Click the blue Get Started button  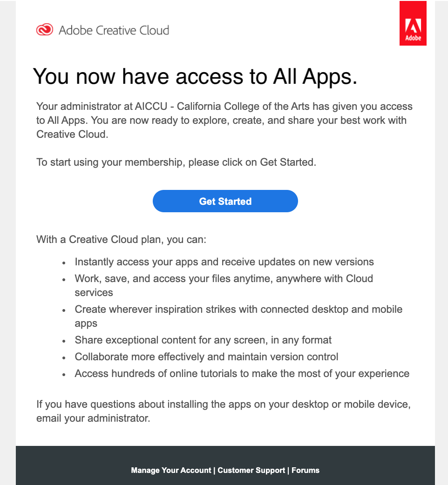tap(225, 201)
